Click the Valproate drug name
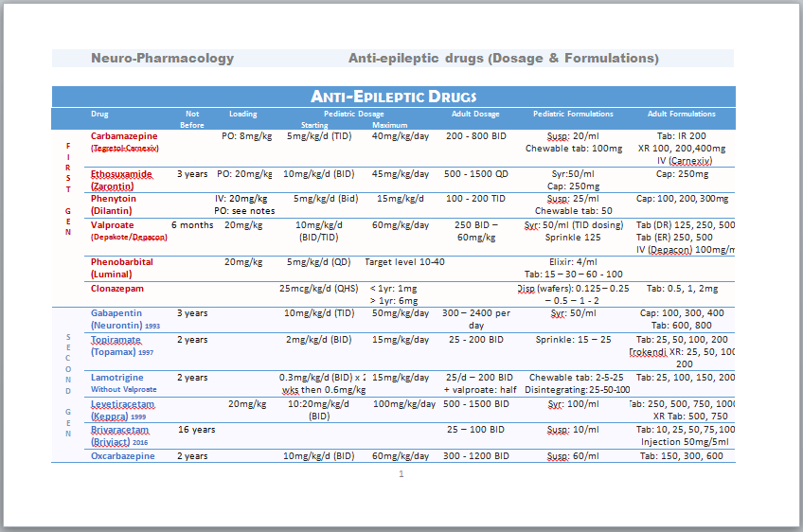The width and height of the screenshot is (803, 532). point(113,225)
